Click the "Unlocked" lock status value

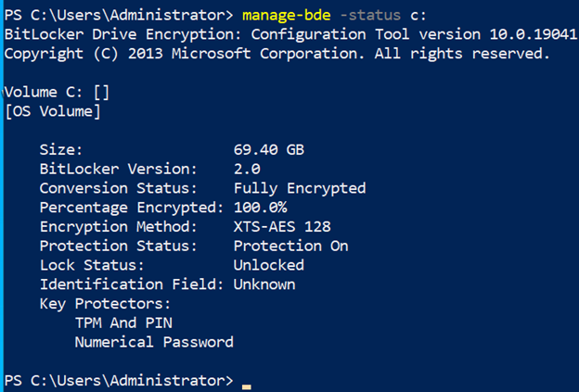[x=268, y=265]
